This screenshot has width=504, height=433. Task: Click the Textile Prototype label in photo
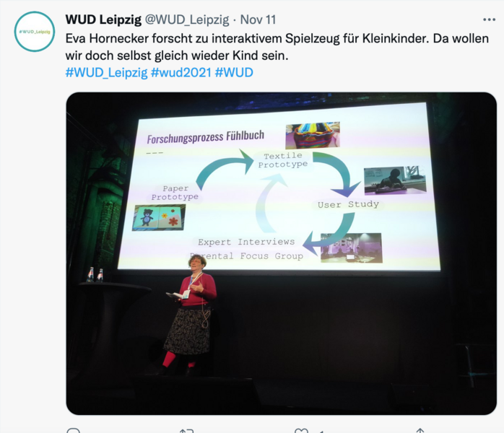pyautogui.click(x=283, y=160)
